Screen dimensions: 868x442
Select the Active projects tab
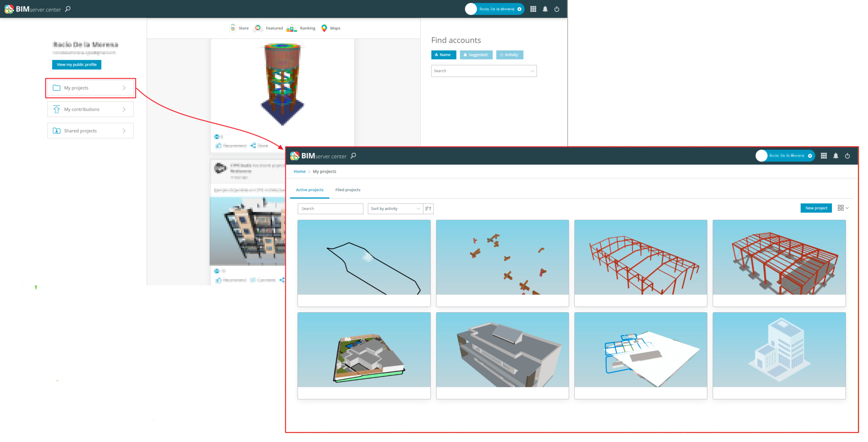(x=309, y=190)
